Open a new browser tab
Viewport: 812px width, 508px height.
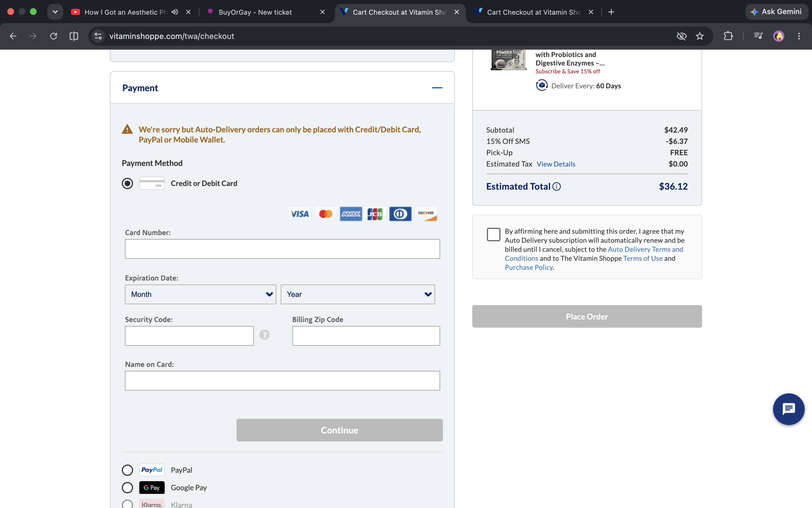(611, 12)
